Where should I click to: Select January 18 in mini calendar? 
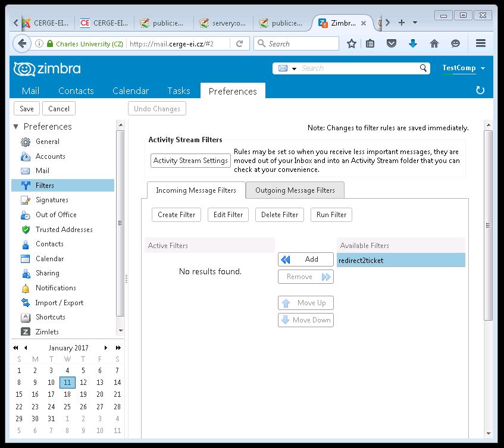67,394
